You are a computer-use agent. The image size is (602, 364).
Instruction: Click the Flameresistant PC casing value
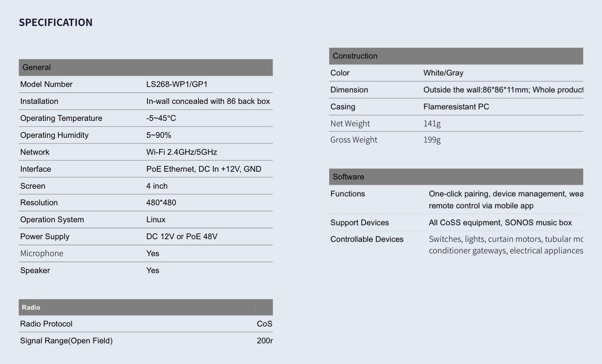click(456, 107)
